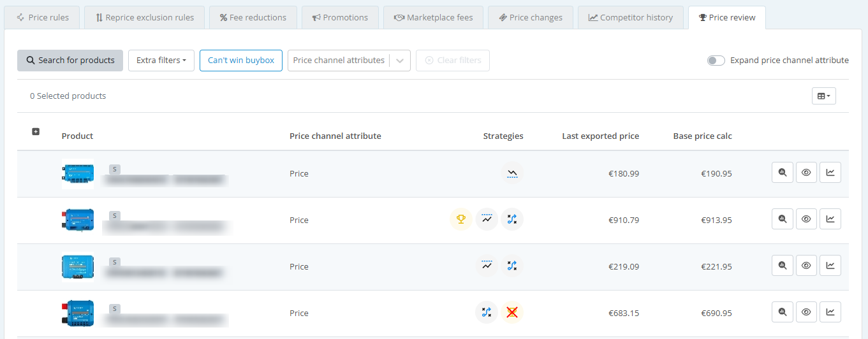The image size is (868, 339).
Task: Click the shuffle strategy icon in €910.79 row
Action: pos(512,220)
